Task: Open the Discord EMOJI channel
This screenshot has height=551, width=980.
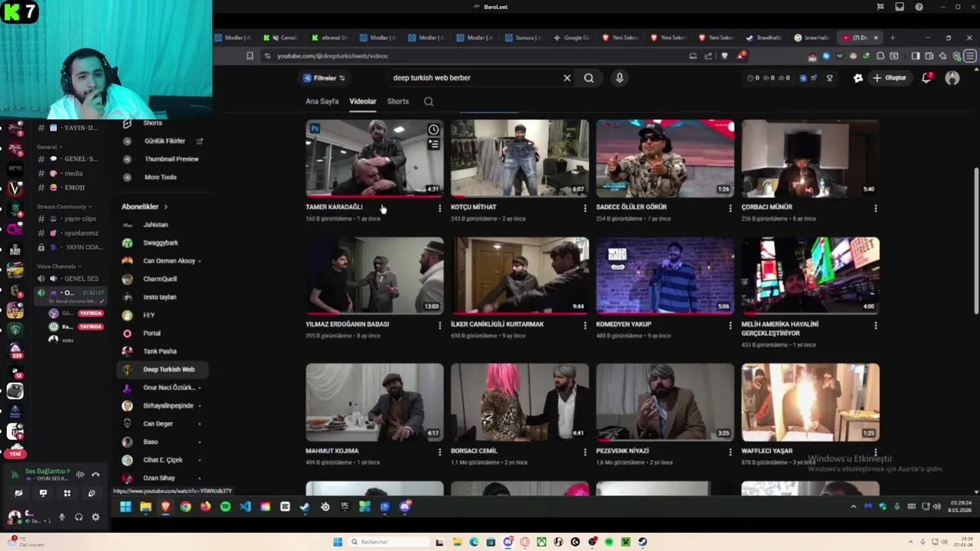Action: click(x=70, y=187)
